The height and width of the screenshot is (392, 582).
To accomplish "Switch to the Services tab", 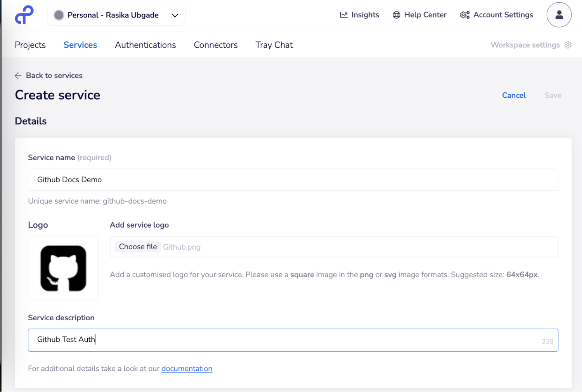I will pyautogui.click(x=80, y=45).
